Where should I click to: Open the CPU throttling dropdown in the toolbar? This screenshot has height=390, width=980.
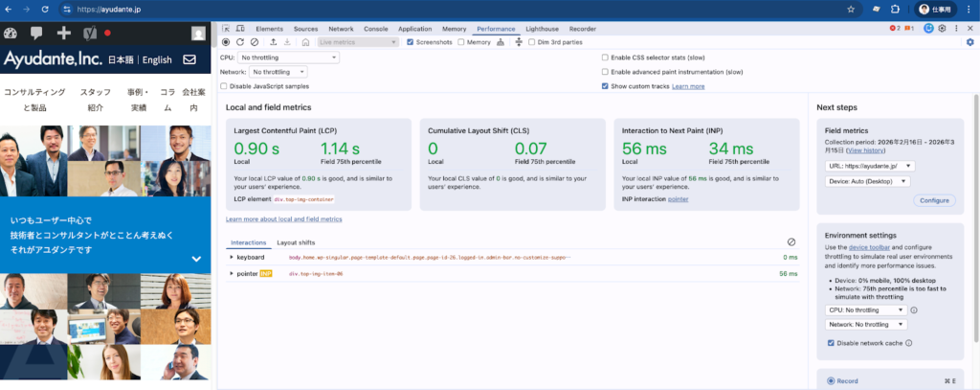point(289,57)
